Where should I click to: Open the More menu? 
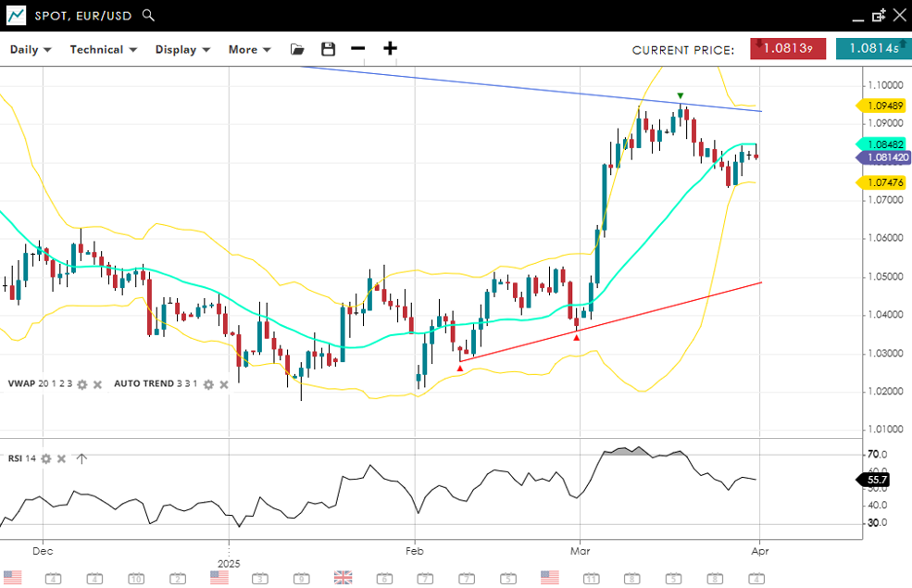[x=249, y=49]
